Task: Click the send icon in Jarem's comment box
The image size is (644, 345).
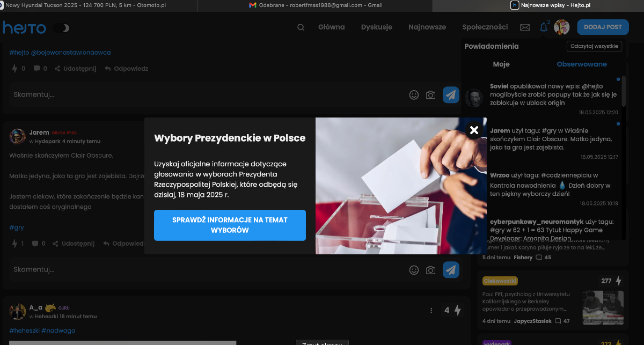Action: click(451, 270)
